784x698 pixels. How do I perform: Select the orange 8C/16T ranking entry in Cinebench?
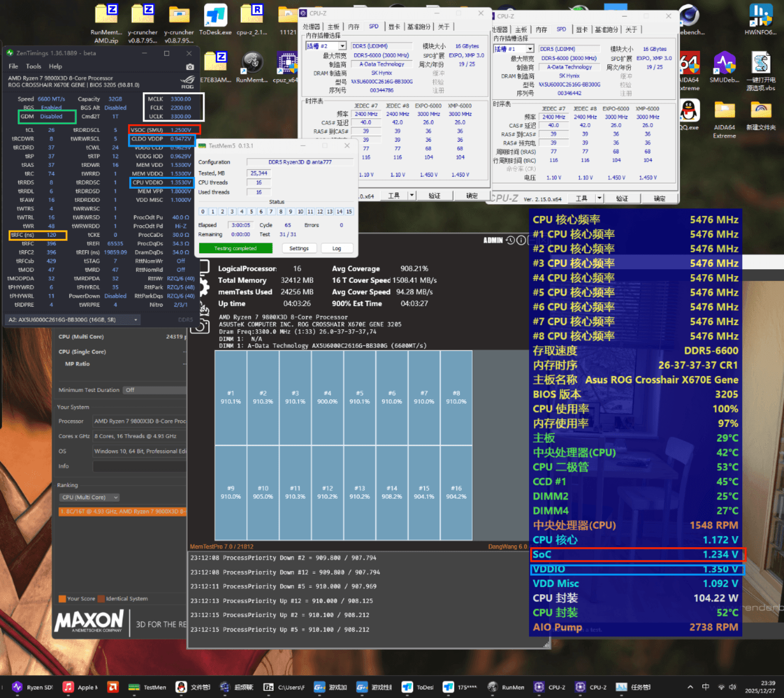[x=122, y=511]
